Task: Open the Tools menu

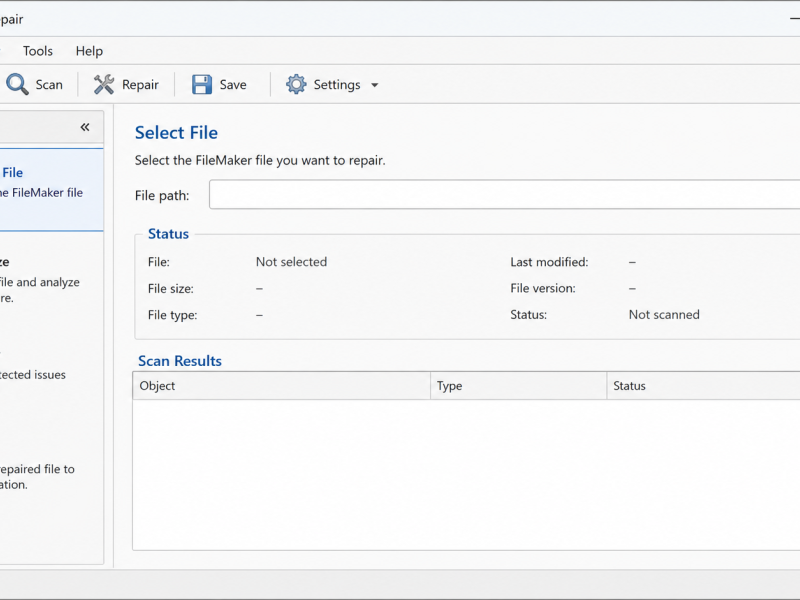Action: click(38, 51)
